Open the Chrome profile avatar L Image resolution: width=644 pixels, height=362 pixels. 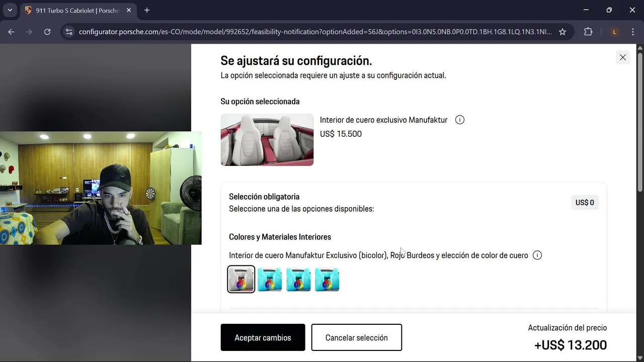tap(614, 32)
